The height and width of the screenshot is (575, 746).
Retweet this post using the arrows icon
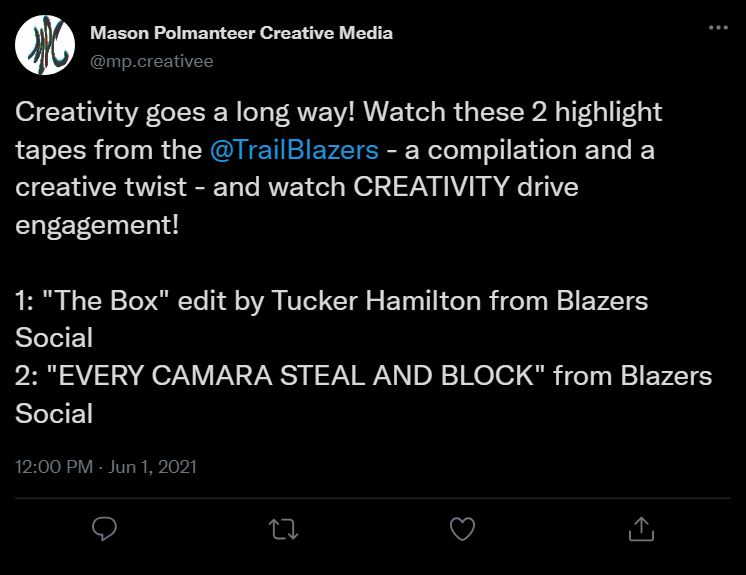pos(284,528)
